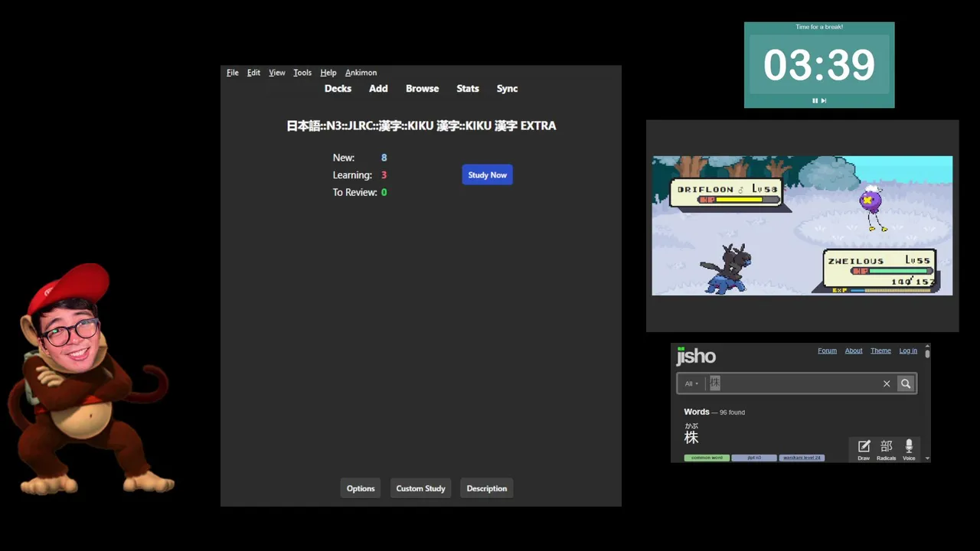Open Anki File menu

[x=233, y=73]
